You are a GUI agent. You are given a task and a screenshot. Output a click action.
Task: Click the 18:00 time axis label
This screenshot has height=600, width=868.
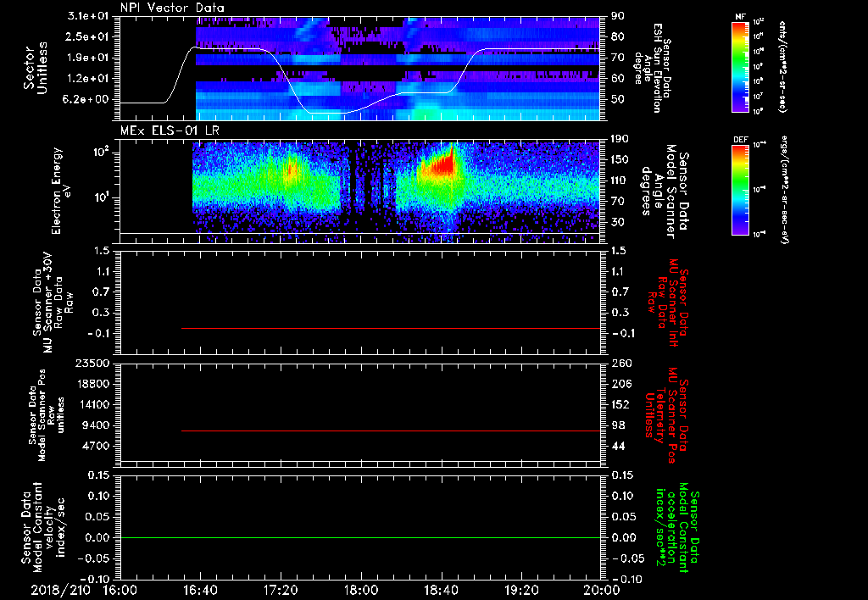pyautogui.click(x=361, y=590)
